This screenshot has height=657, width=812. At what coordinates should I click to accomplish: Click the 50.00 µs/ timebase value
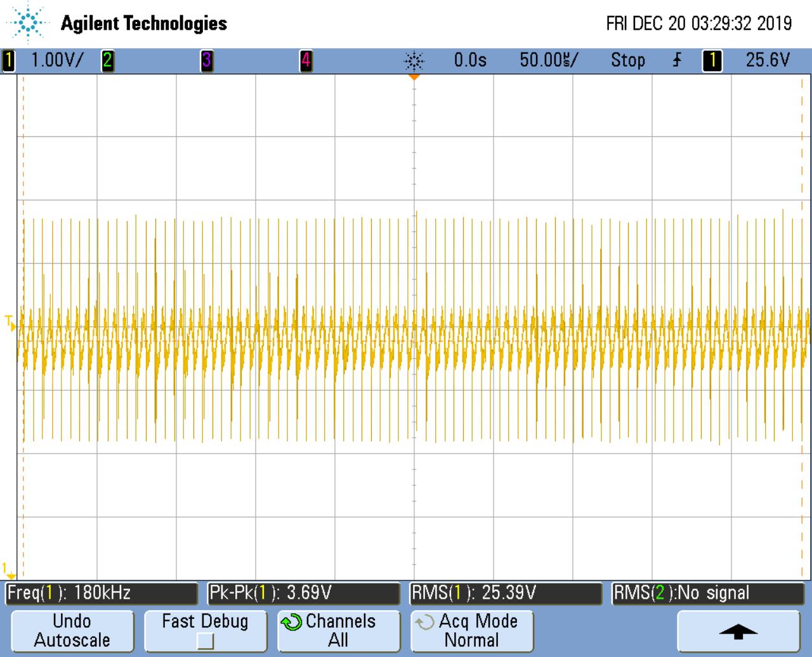click(549, 60)
